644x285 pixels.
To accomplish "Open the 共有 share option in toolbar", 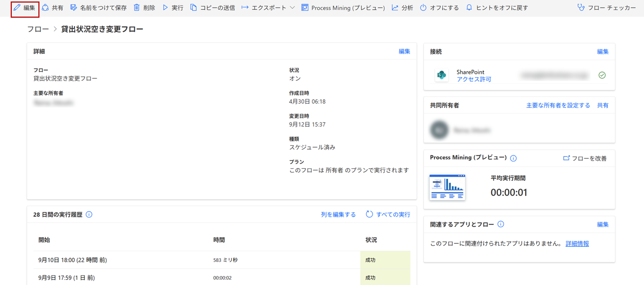I will (x=53, y=8).
